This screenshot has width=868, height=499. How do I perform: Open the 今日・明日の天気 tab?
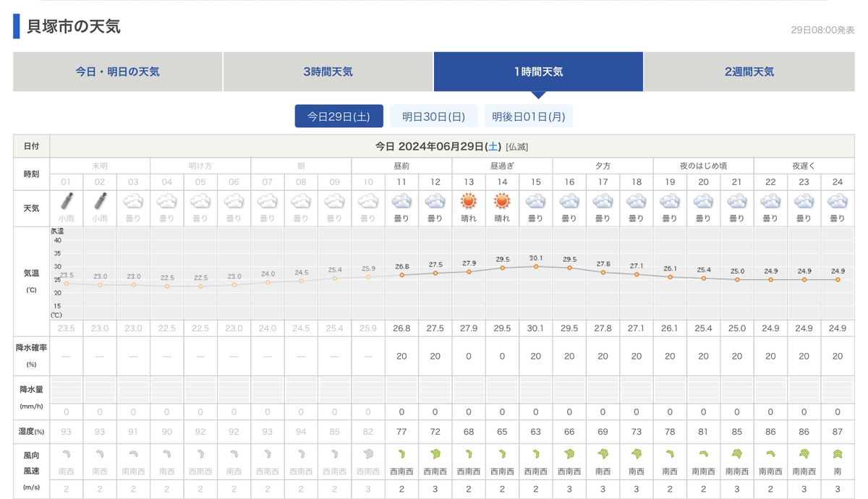pyautogui.click(x=118, y=72)
